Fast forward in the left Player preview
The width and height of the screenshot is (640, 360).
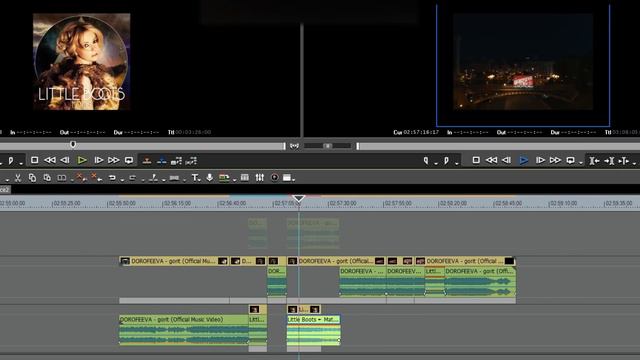(113, 160)
